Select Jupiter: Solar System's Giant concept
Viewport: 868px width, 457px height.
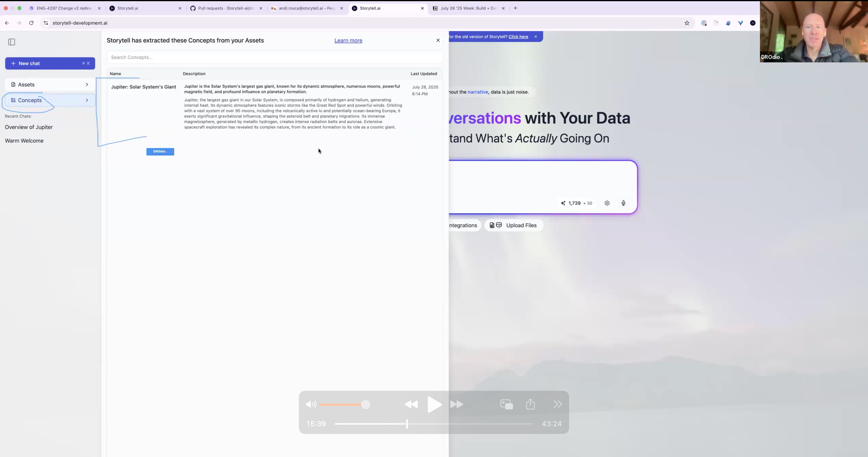click(144, 87)
